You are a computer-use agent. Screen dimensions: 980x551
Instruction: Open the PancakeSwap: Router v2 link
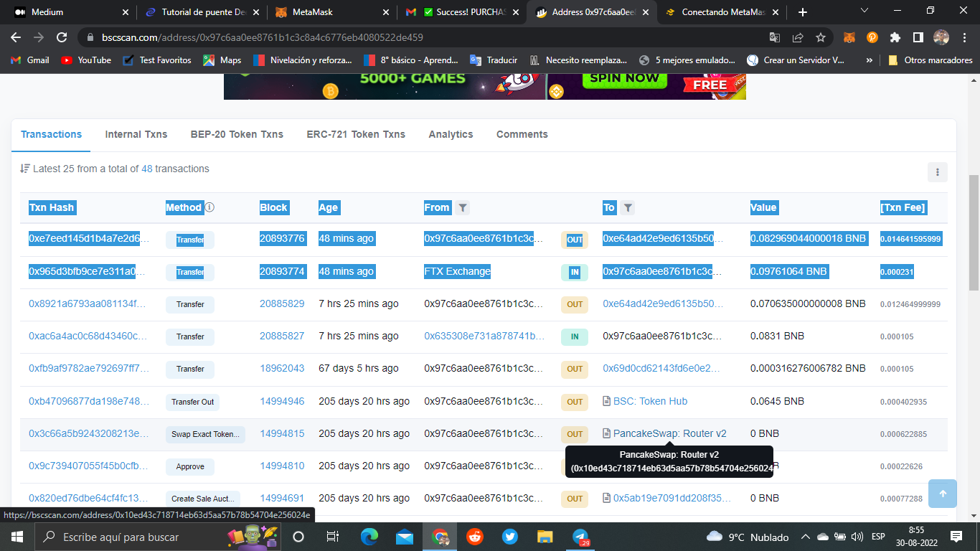coord(669,433)
